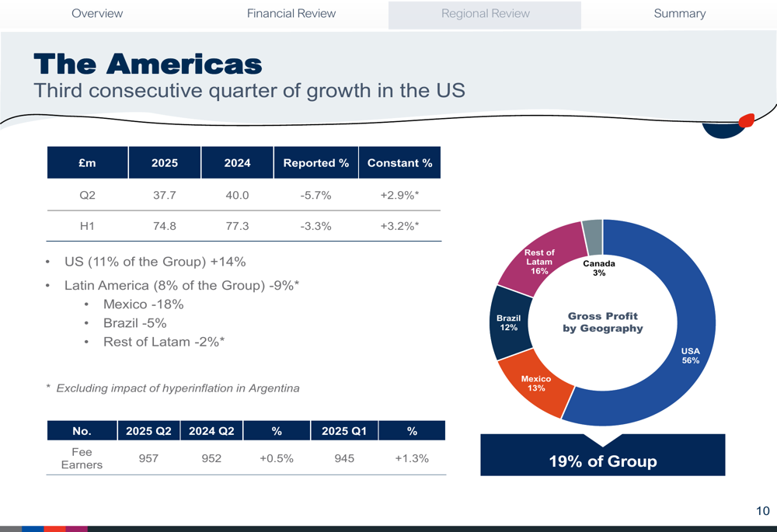Go to the Summary tab
The width and height of the screenshot is (777, 532).
pos(679,13)
